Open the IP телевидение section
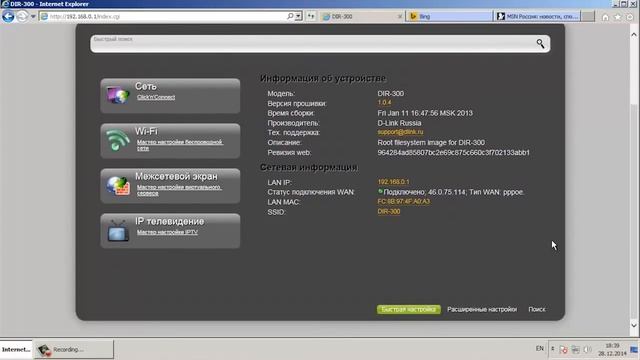 coord(170,231)
